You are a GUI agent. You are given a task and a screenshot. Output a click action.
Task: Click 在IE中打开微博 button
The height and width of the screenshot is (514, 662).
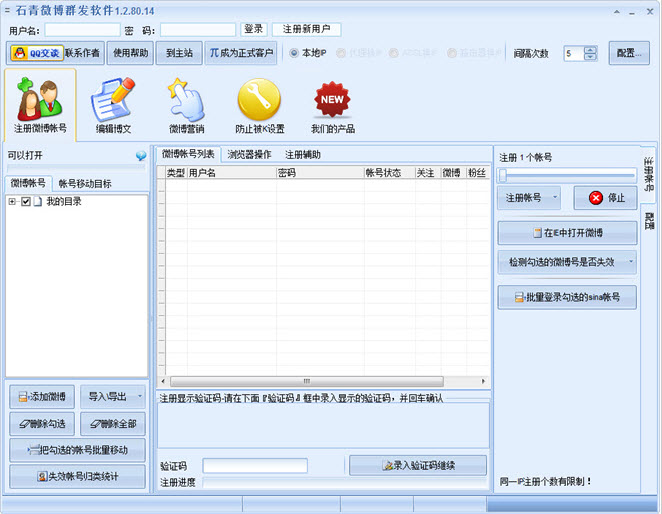point(567,233)
